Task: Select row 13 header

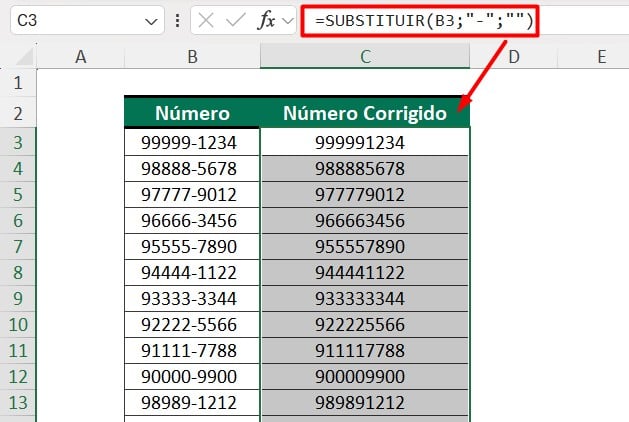Action: pyautogui.click(x=18, y=402)
